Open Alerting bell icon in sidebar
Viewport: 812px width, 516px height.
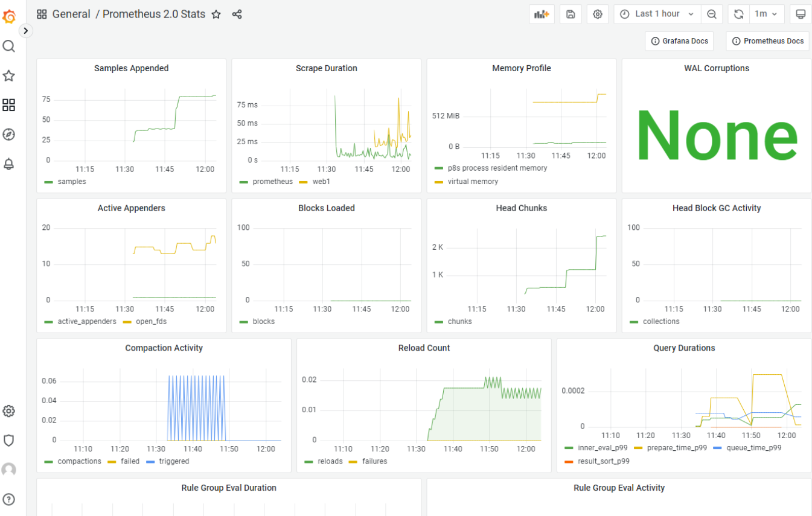9,164
